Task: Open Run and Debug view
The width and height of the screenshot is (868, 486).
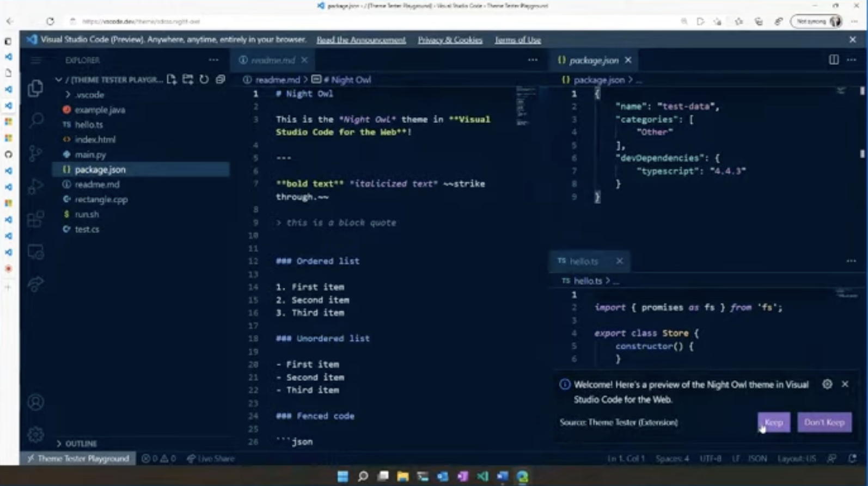Action: [x=35, y=187]
